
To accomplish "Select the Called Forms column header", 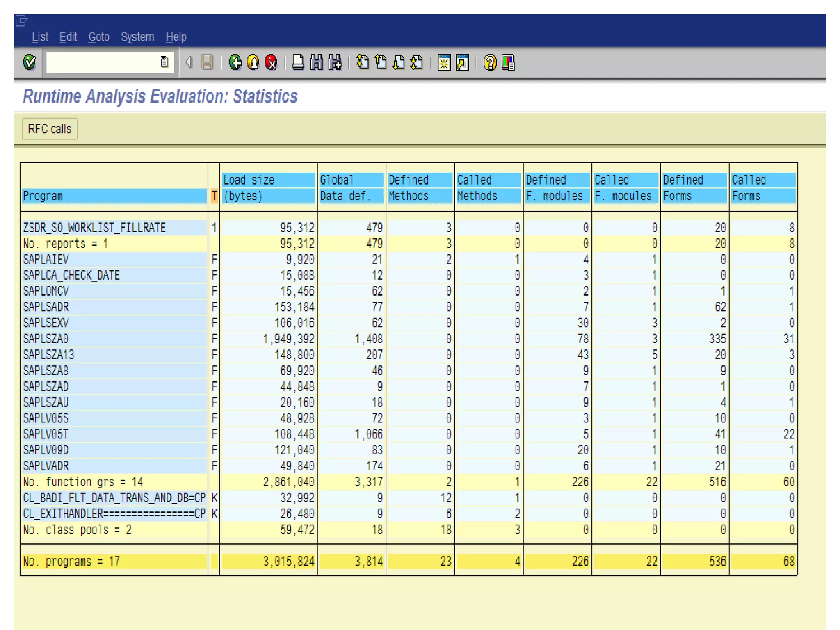I will tap(764, 188).
